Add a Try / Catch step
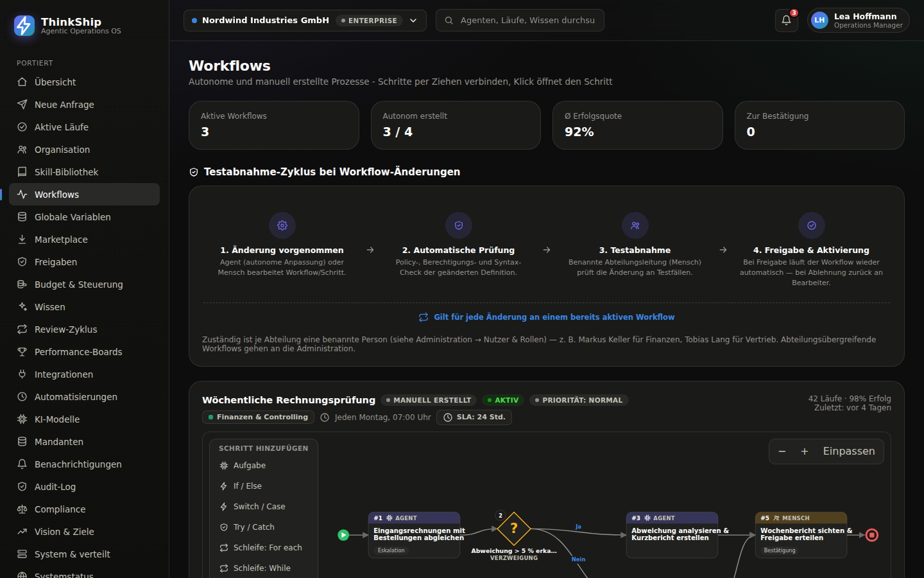 click(264, 527)
